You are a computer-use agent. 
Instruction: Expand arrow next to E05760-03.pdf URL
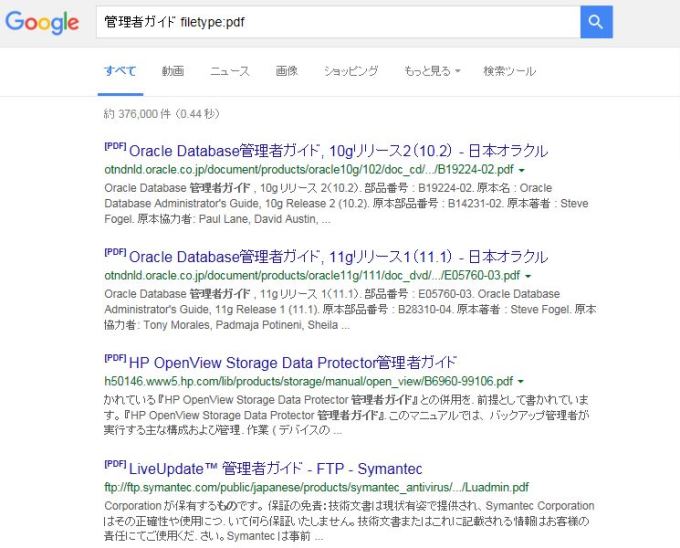tap(528, 276)
